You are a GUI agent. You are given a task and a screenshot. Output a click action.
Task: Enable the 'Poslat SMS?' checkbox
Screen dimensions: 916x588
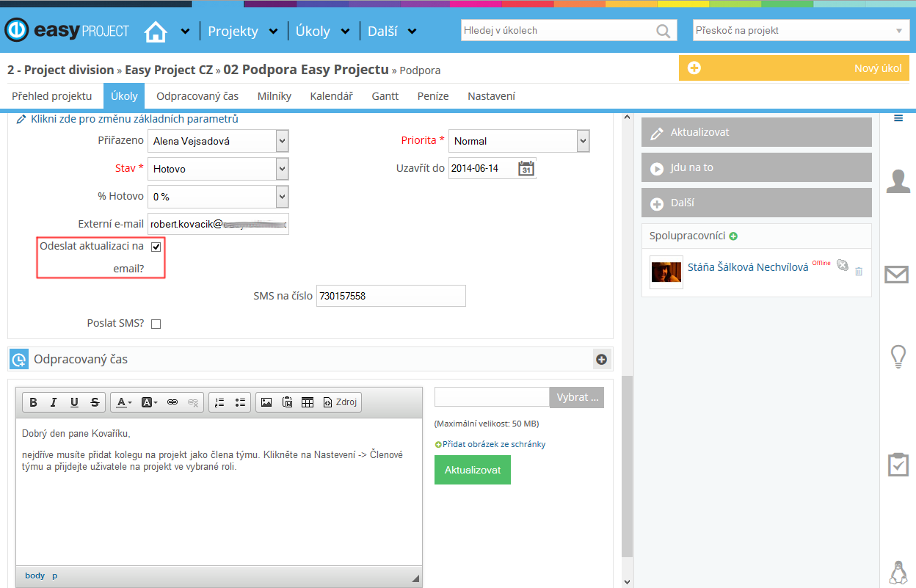click(156, 324)
